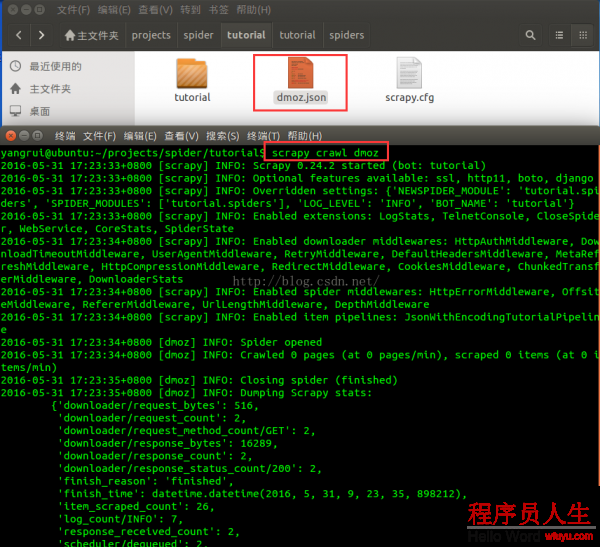Open terminal 文件(F) menu

pos(99,136)
